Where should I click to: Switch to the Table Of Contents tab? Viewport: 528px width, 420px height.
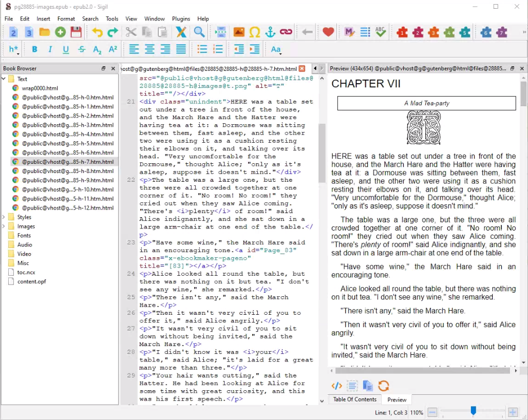[x=354, y=399]
